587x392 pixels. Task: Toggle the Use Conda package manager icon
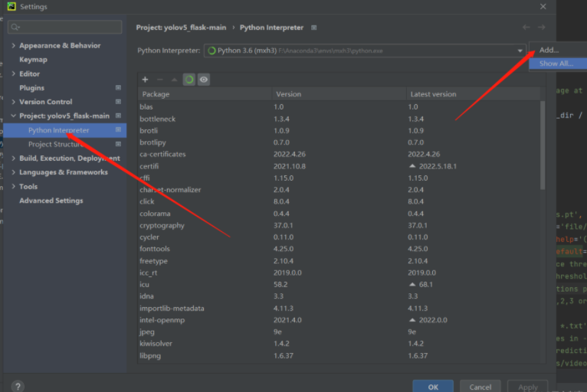pyautogui.click(x=189, y=80)
